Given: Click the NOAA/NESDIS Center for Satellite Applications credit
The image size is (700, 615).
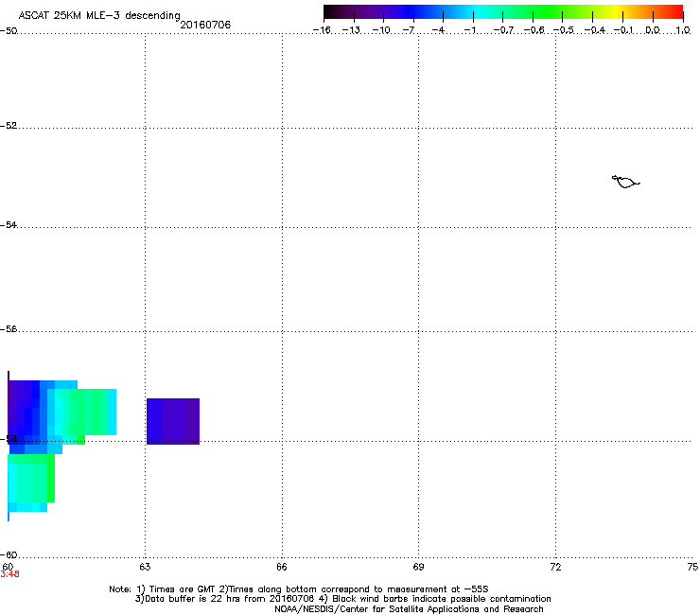Looking at the screenshot, I should 409,609.
